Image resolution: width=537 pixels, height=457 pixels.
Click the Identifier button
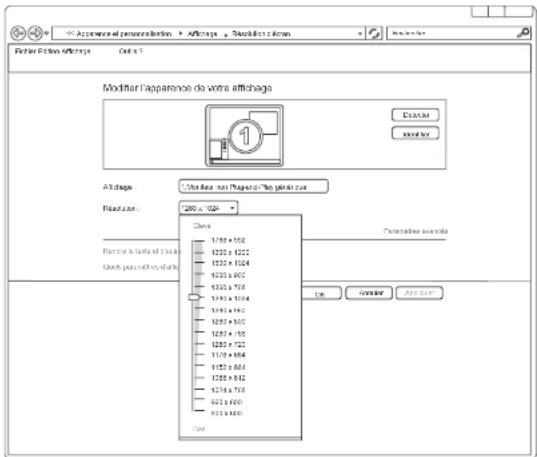(x=415, y=133)
